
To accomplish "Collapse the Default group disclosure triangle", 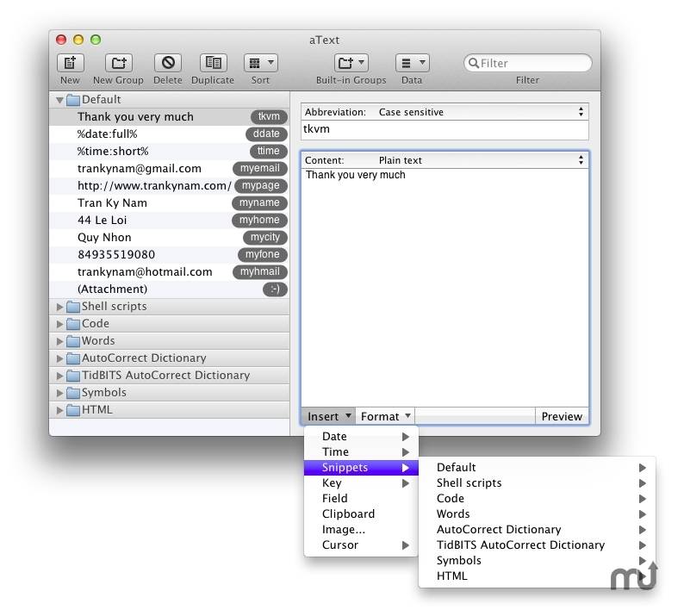I will 59,100.
